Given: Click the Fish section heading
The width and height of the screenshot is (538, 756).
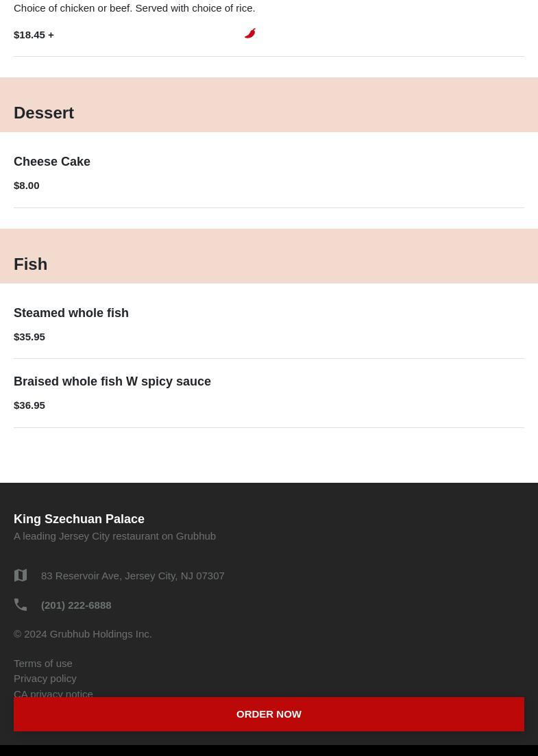Looking at the screenshot, I should click(x=31, y=264).
